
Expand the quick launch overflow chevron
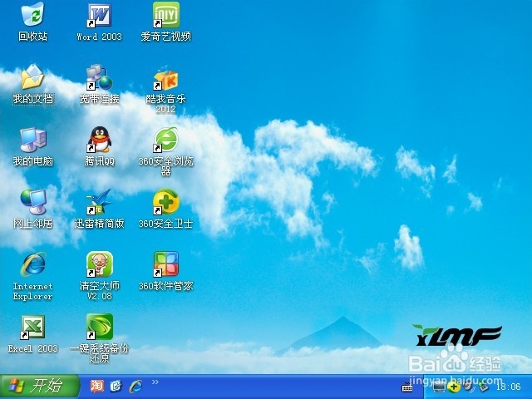(x=155, y=382)
